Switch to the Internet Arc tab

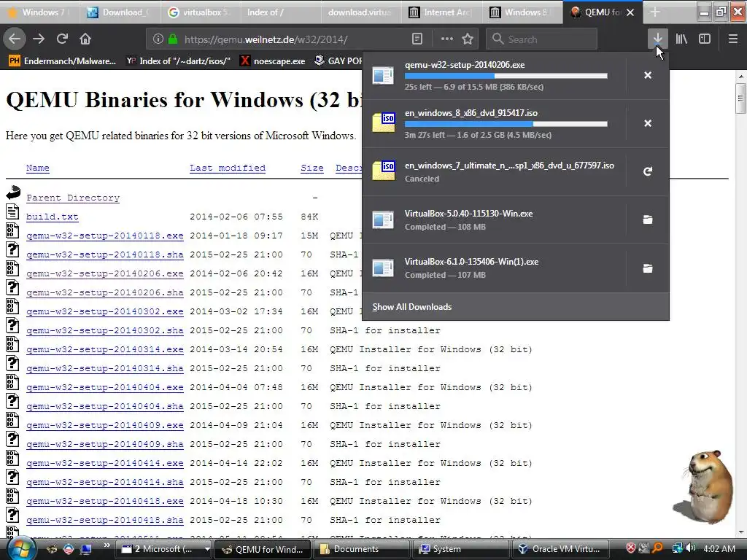(441, 12)
